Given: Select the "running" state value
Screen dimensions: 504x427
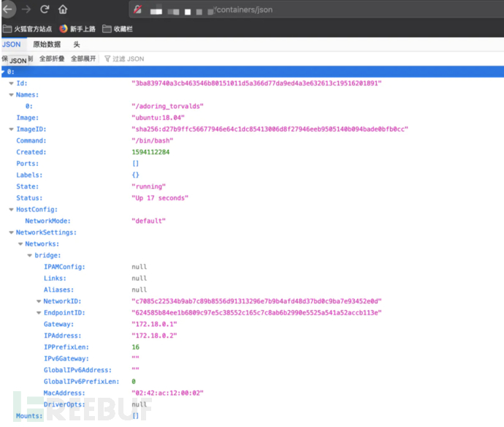Looking at the screenshot, I should coord(148,186).
